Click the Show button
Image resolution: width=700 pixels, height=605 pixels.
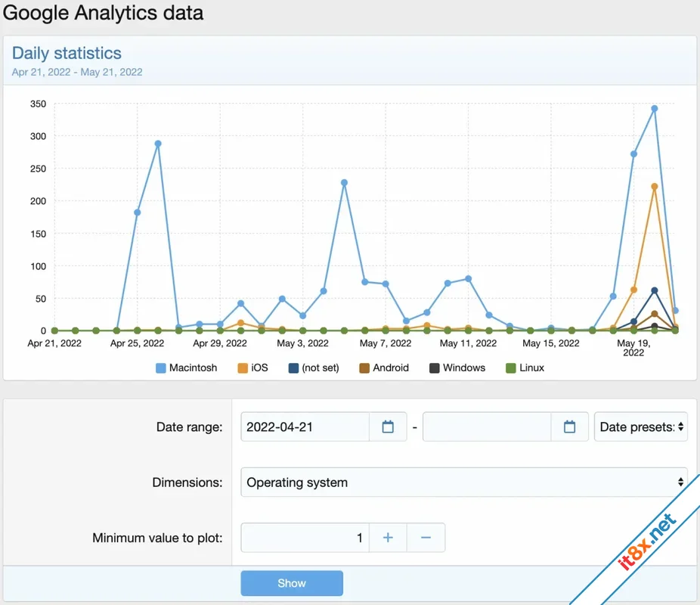pyautogui.click(x=292, y=583)
